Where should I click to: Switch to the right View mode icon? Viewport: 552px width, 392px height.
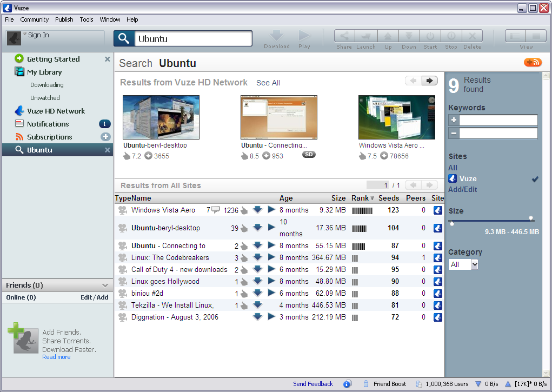tap(536, 36)
